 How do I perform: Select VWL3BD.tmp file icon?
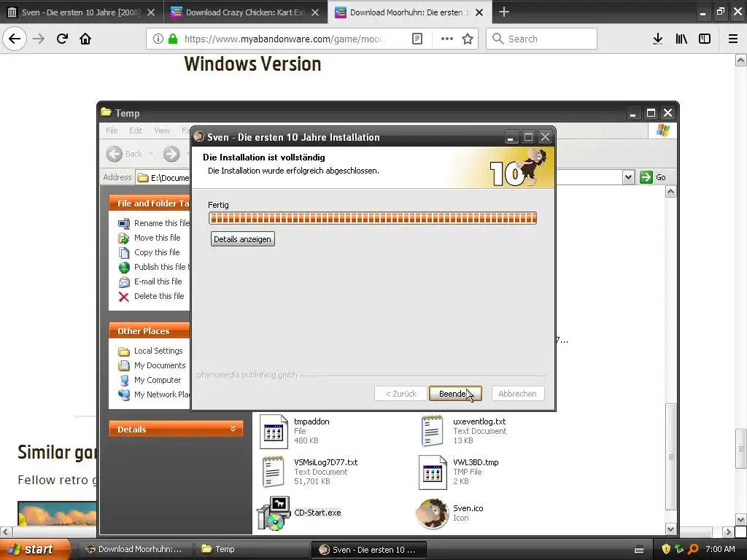point(433,472)
